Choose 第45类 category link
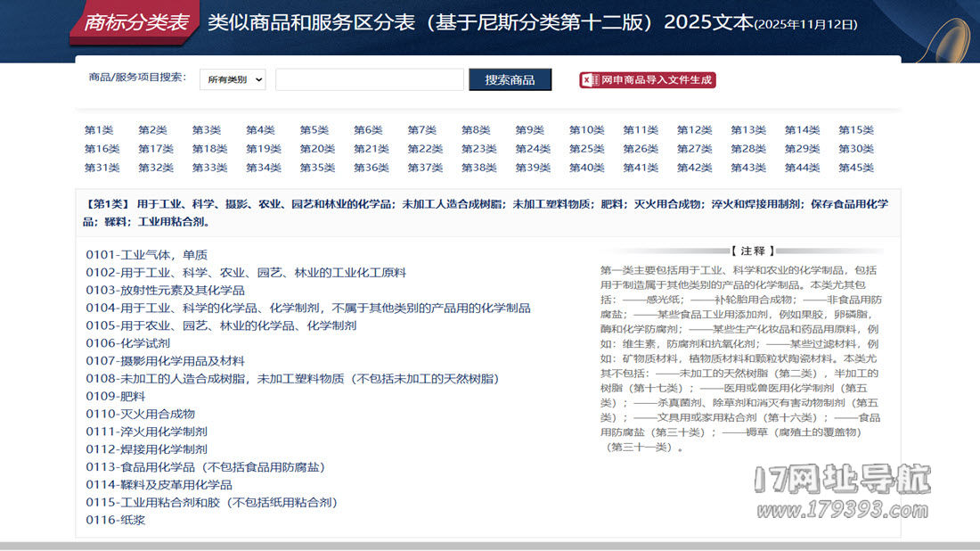980x551 pixels. [855, 168]
